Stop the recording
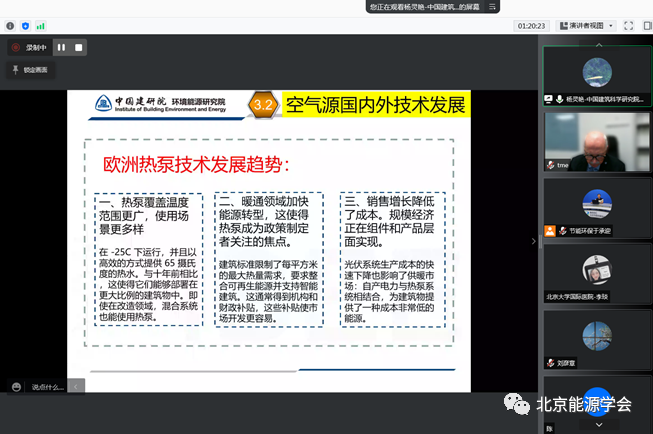The height and width of the screenshot is (434, 653). pos(78,47)
